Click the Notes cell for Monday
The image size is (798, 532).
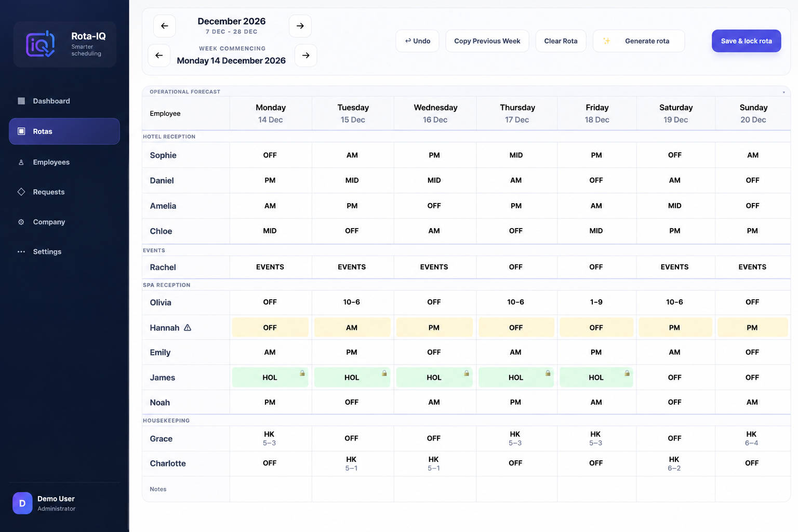[271, 489]
